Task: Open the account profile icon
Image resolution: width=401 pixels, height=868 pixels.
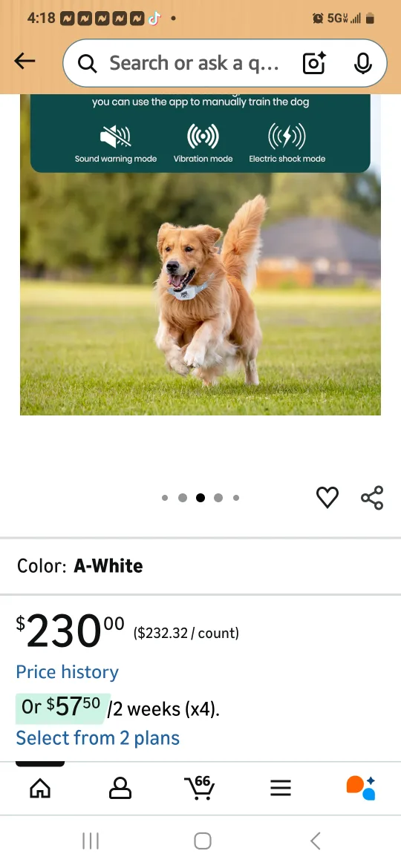Action: click(x=120, y=789)
